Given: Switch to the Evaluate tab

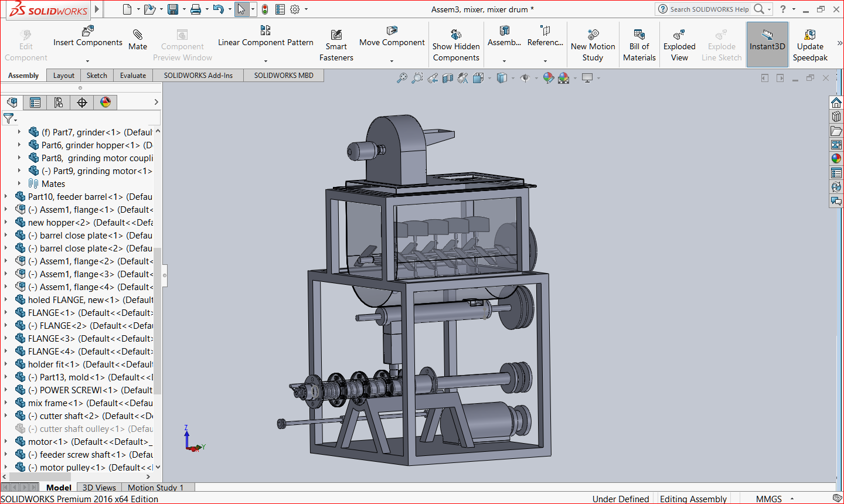Looking at the screenshot, I should click(133, 76).
